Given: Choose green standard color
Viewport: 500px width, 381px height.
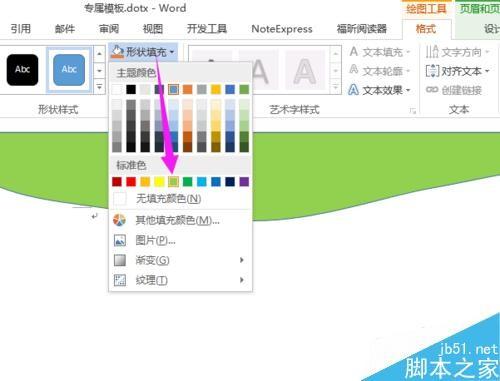Looking at the screenshot, I should pyautogui.click(x=187, y=182).
